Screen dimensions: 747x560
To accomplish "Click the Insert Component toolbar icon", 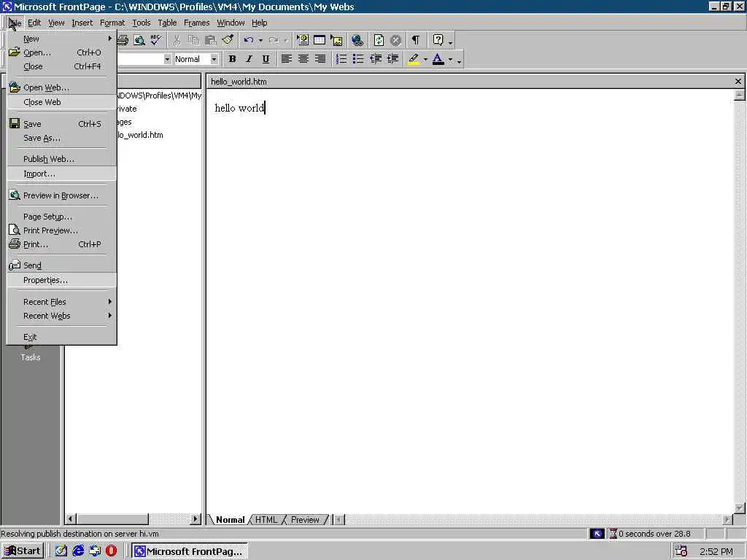I will (x=303, y=41).
